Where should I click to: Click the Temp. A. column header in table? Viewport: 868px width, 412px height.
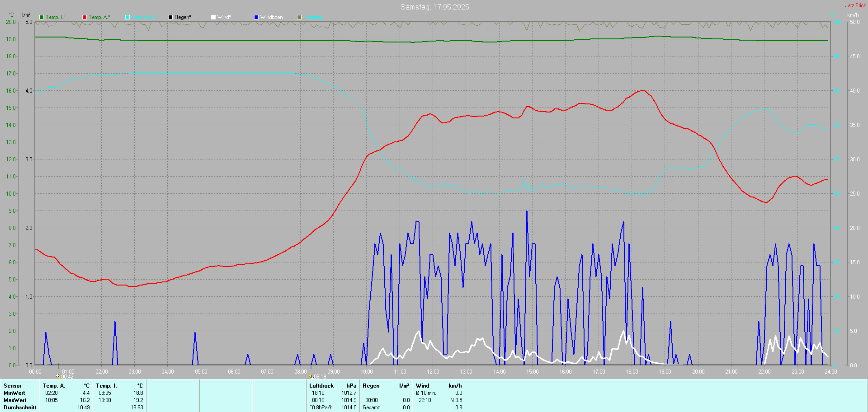pyautogui.click(x=54, y=386)
